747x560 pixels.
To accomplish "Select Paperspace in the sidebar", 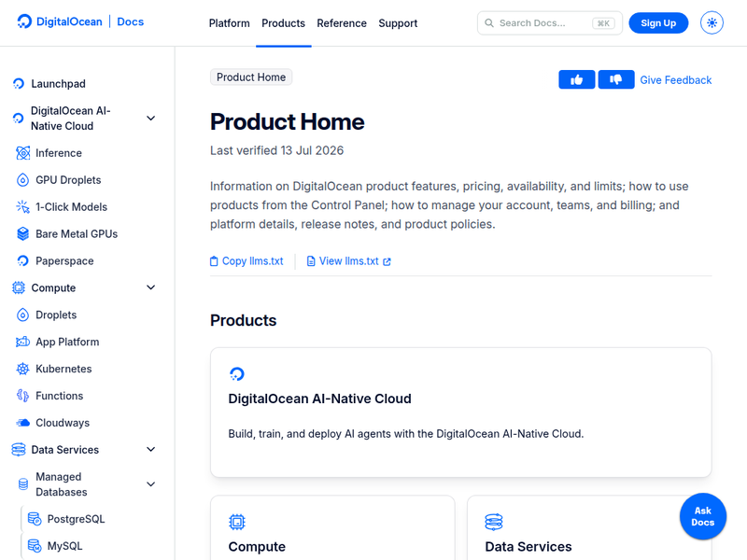I will click(64, 261).
